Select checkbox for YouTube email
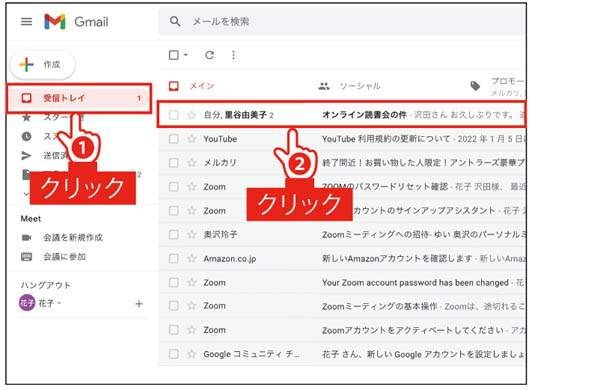The width and height of the screenshot is (600, 390). pyautogui.click(x=174, y=139)
